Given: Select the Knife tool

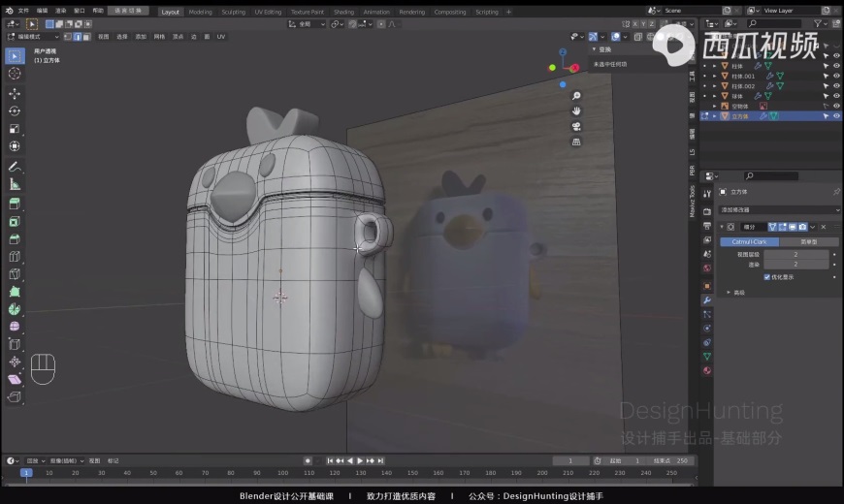Looking at the screenshot, I should (x=15, y=274).
